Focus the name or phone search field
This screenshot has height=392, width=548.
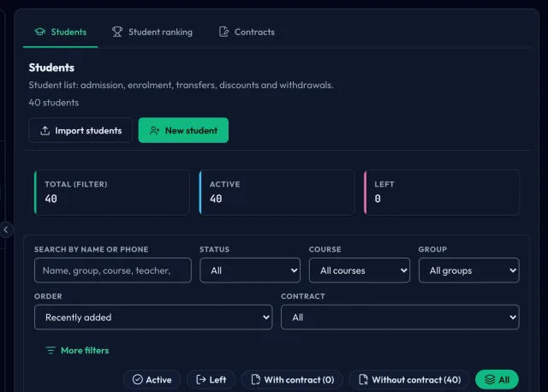113,270
